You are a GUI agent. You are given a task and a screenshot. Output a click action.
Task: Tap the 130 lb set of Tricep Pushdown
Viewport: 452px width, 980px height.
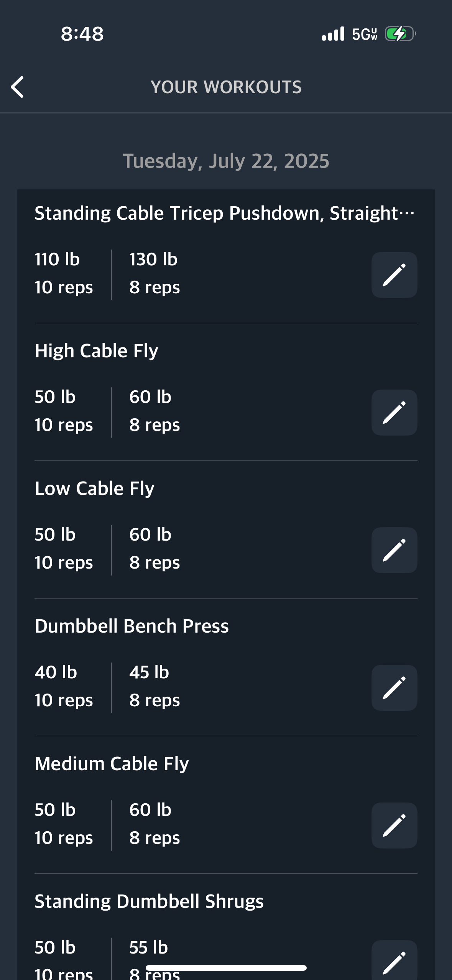click(155, 273)
